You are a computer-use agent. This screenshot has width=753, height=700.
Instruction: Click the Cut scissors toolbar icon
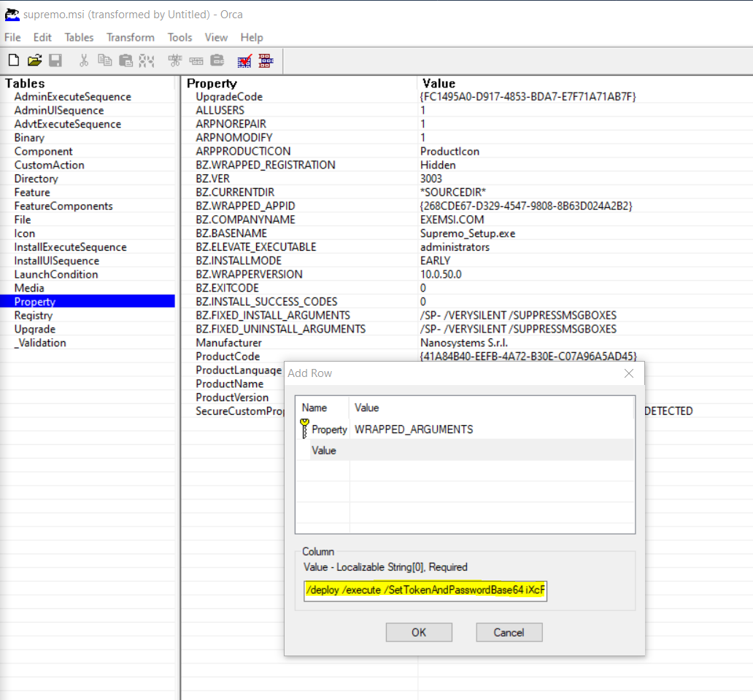pyautogui.click(x=84, y=60)
